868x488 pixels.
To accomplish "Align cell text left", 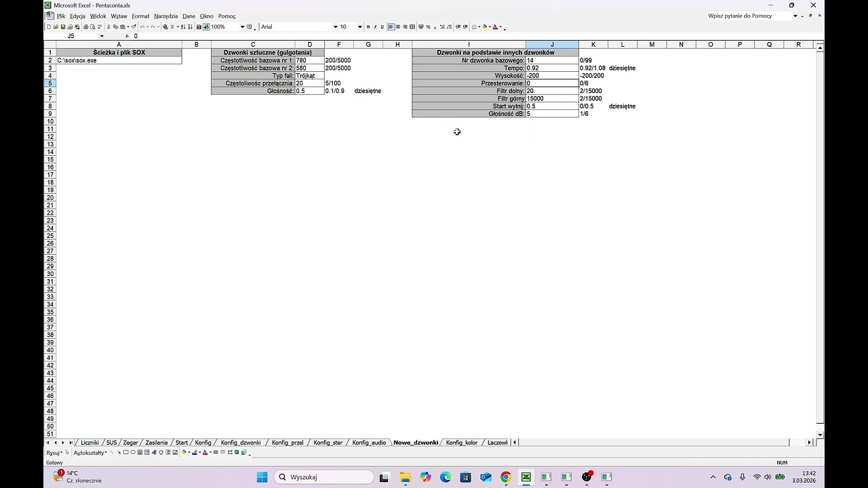I will [x=391, y=27].
